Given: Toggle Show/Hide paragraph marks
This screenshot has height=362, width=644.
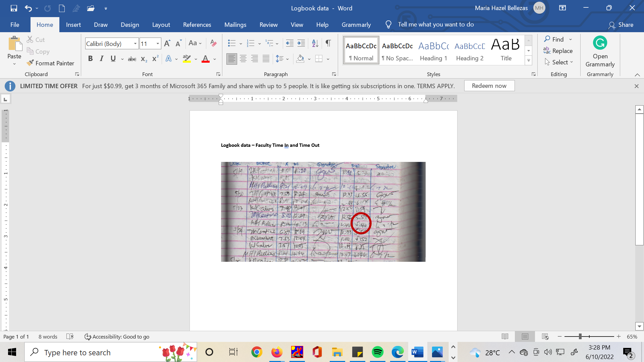Looking at the screenshot, I should (x=328, y=43).
